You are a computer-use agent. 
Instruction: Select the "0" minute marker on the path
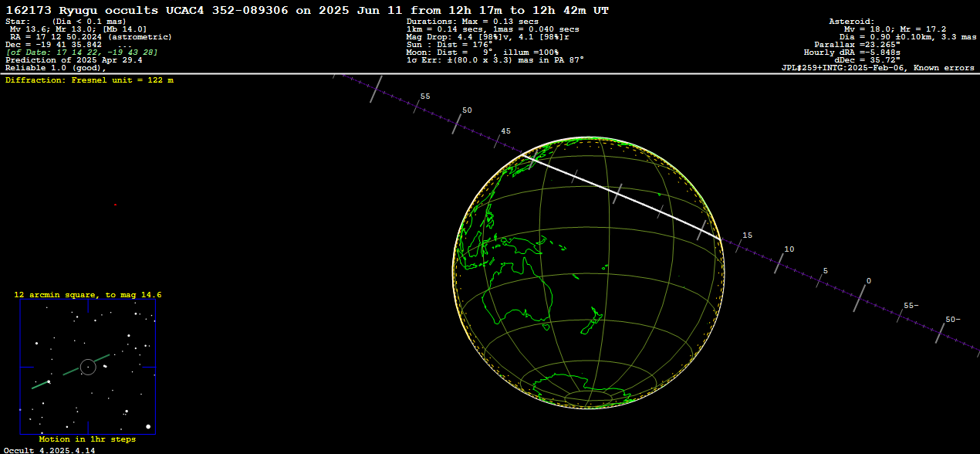point(869,281)
